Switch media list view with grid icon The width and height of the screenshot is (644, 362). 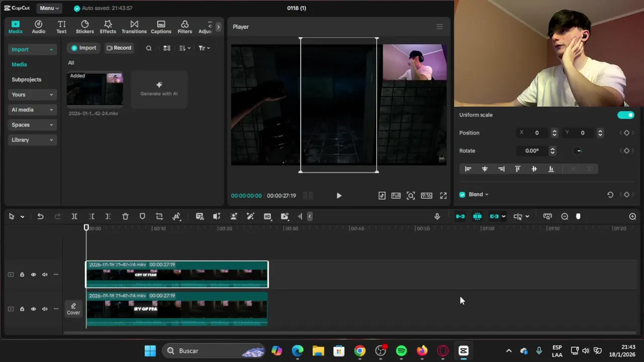click(167, 48)
